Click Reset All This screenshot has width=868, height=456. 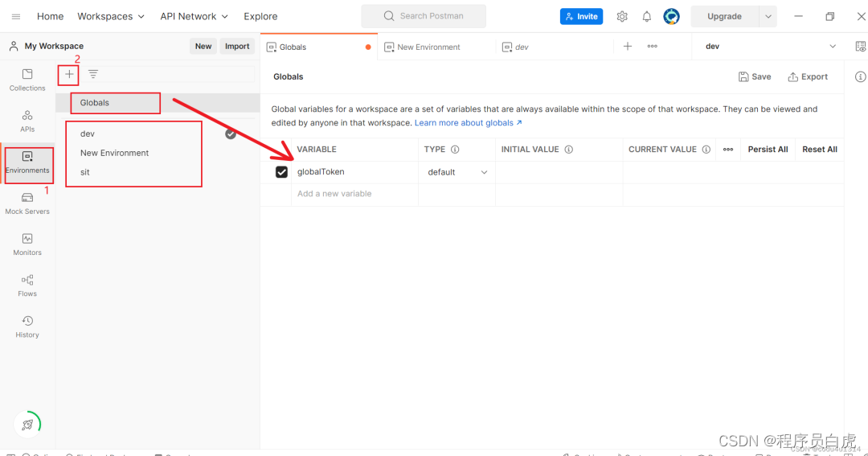pyautogui.click(x=820, y=150)
